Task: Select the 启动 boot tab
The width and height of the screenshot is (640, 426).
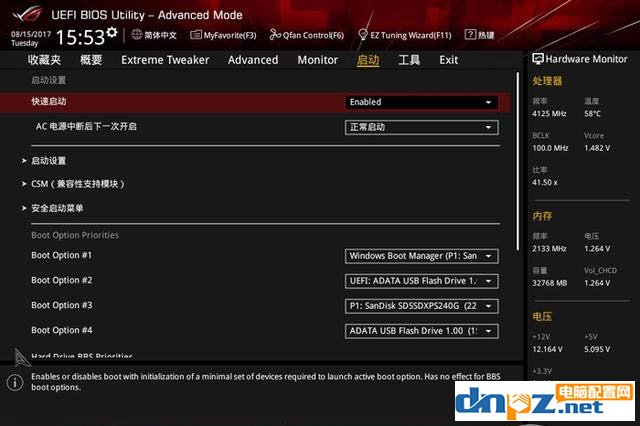Action: (368, 60)
